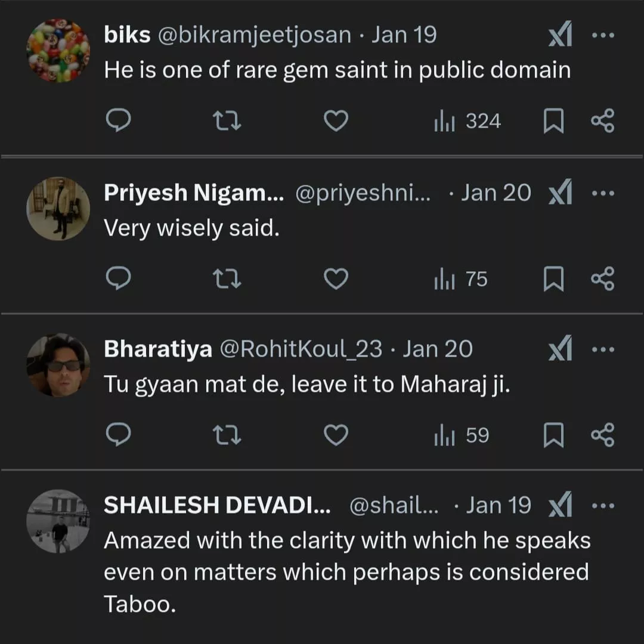The image size is (644, 644).
Task: Like the biks rare gem tweet
Action: 336,122
